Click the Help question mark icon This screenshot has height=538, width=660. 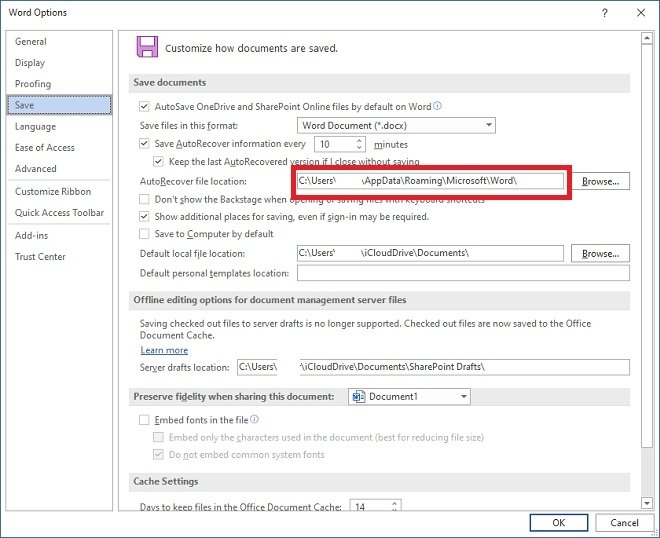tap(604, 13)
